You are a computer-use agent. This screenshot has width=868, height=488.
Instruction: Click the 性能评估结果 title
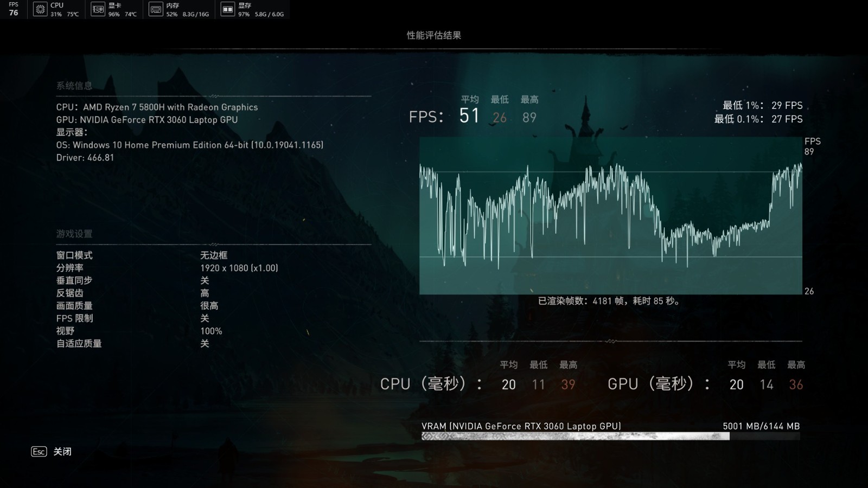pyautogui.click(x=434, y=35)
